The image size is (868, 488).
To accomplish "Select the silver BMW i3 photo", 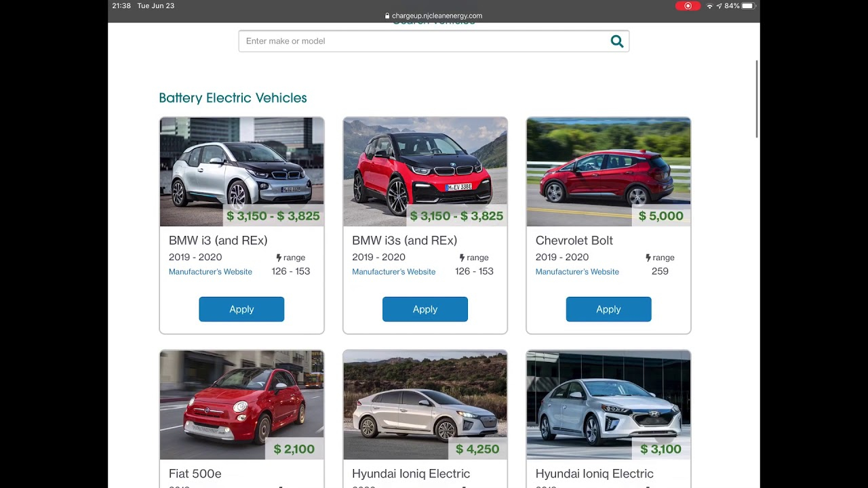I will coord(241,172).
